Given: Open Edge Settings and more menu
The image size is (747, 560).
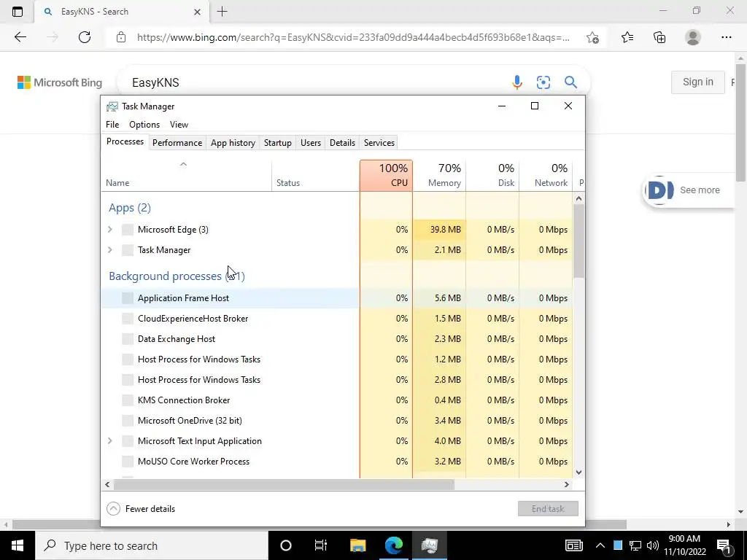Looking at the screenshot, I should 726,37.
